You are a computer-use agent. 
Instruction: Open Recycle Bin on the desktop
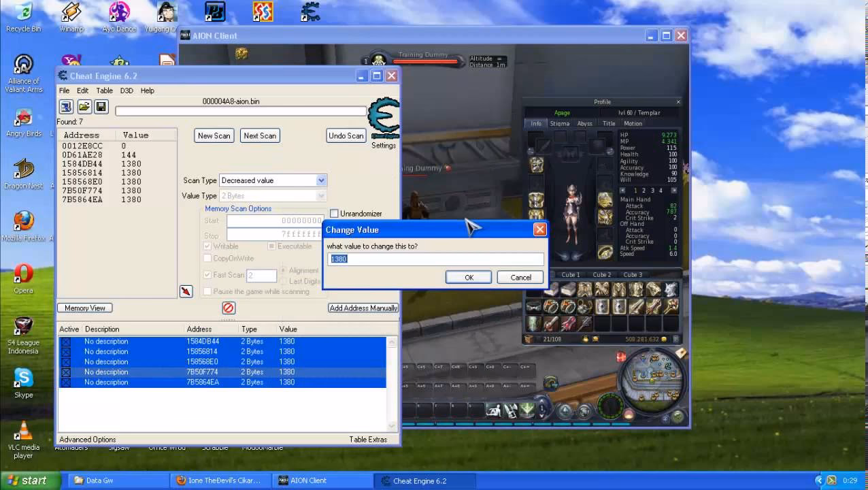tap(23, 18)
